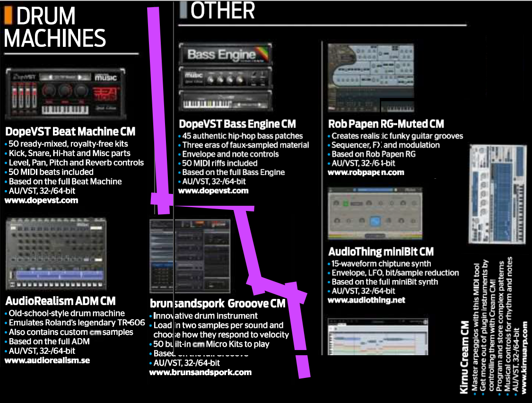The height and width of the screenshot is (403, 532).
Task: Follow the www.brunsandspork.com link
Action: coord(201,373)
